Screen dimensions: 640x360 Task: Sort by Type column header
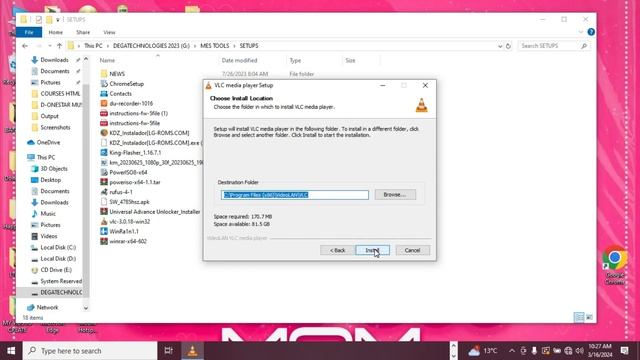click(295, 60)
